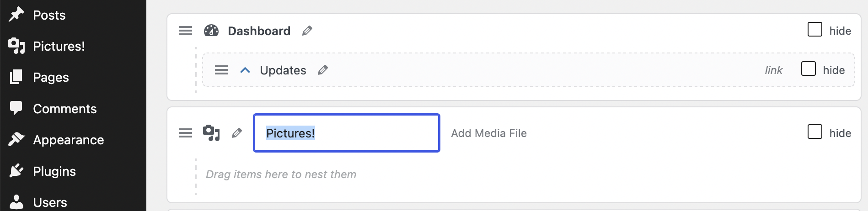
Task: Click the Dashboard gauge icon
Action: [x=211, y=31]
